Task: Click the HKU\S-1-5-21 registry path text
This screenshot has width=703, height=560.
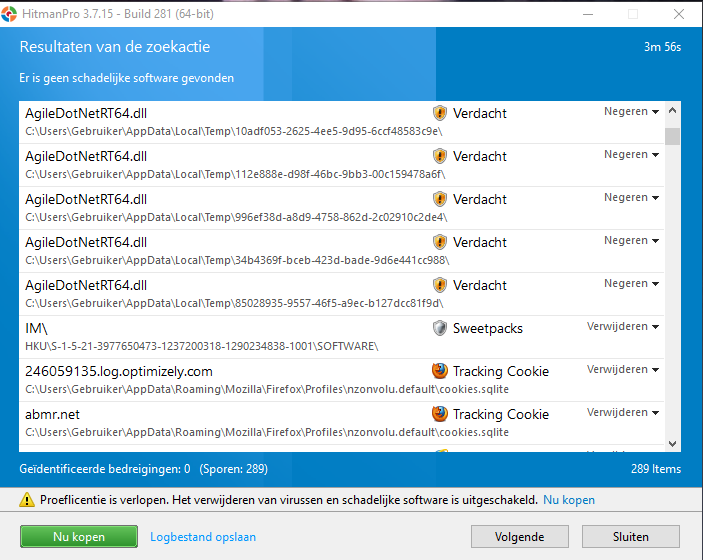Action: (202, 346)
